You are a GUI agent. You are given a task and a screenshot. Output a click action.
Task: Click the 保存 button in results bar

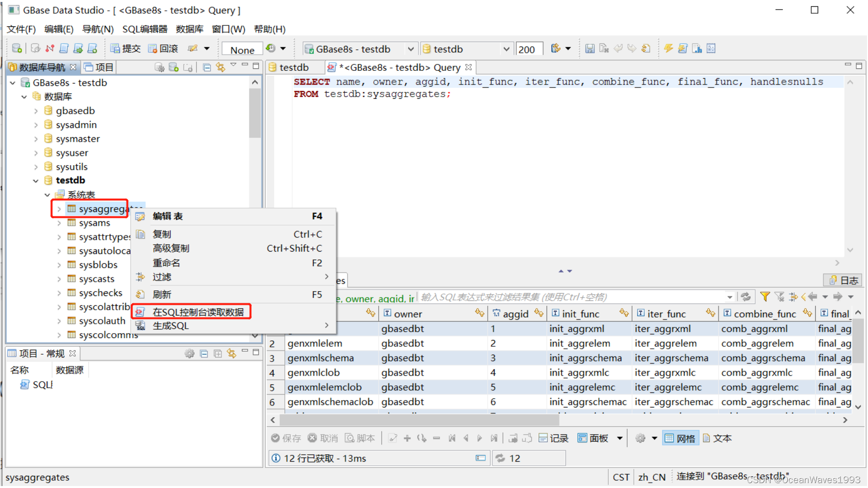286,438
